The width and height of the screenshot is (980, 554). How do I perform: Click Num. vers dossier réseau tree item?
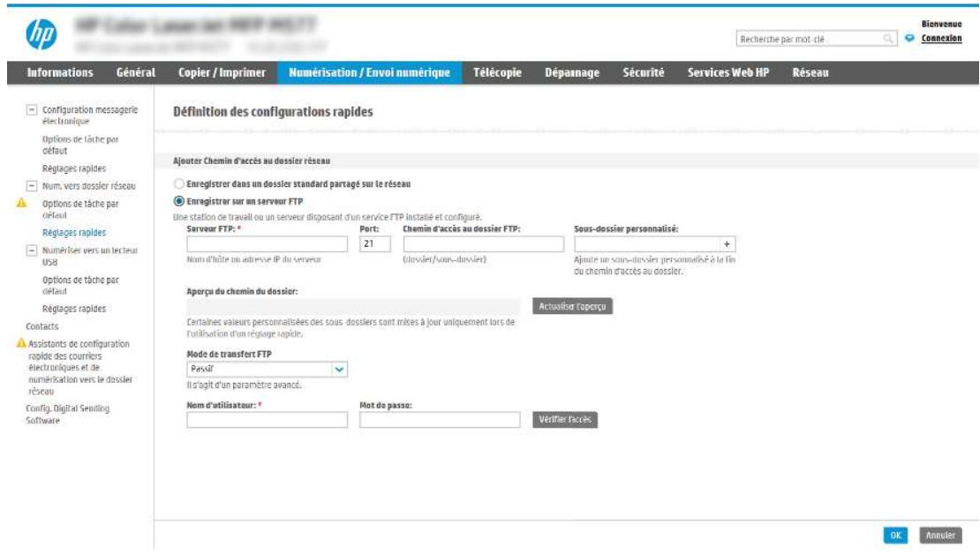(x=89, y=186)
